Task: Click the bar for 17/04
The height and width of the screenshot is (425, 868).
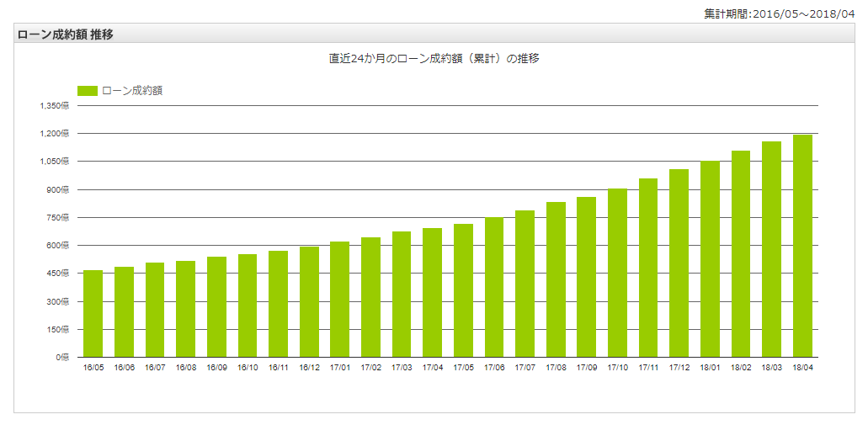Action: point(433,293)
